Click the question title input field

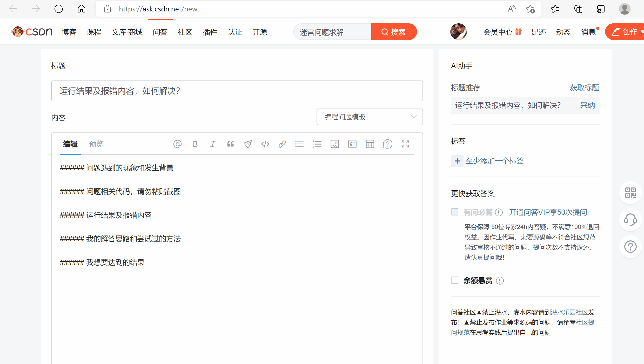tap(237, 91)
